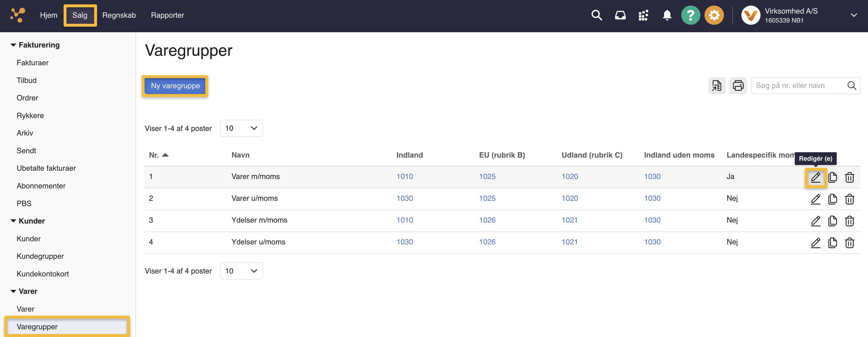Image resolution: width=868 pixels, height=337 pixels.
Task: Delete the Ydelser m/moms row
Action: click(x=850, y=221)
